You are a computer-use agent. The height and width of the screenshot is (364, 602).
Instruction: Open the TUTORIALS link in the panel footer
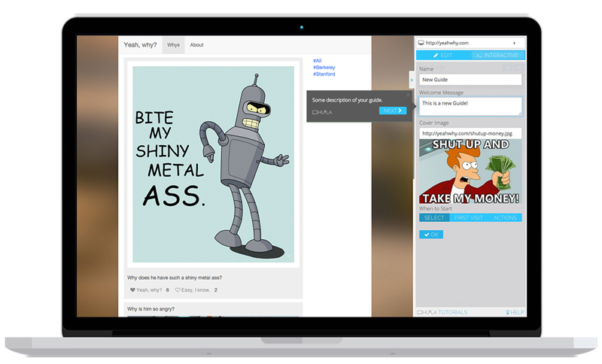pyautogui.click(x=453, y=312)
